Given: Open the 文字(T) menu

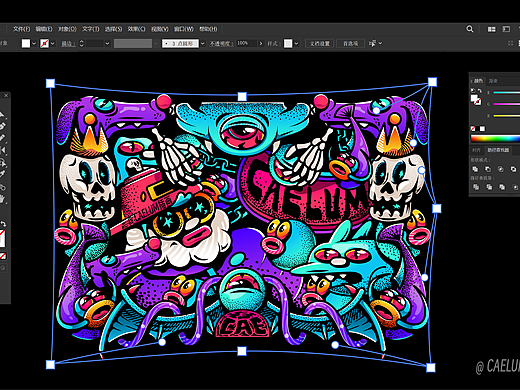Looking at the screenshot, I should 91,29.
